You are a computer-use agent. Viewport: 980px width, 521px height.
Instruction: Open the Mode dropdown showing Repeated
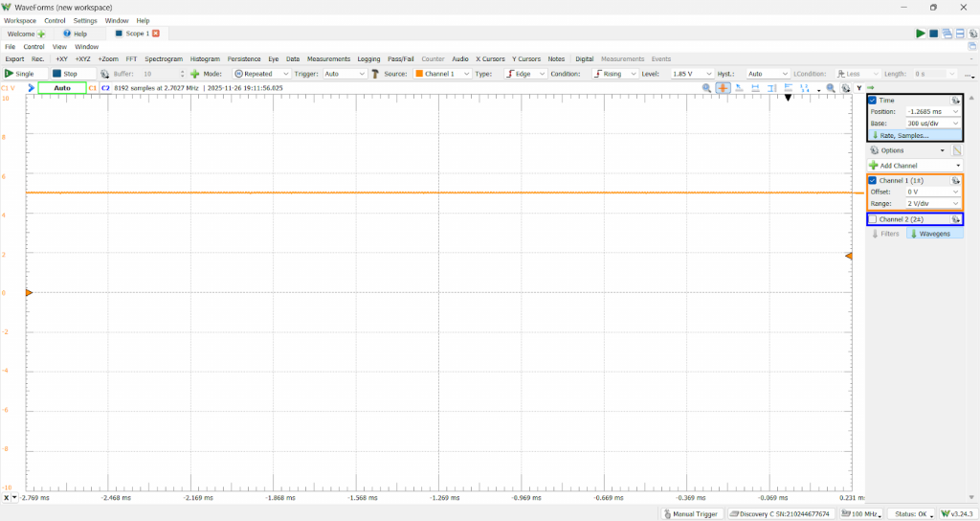coord(261,74)
